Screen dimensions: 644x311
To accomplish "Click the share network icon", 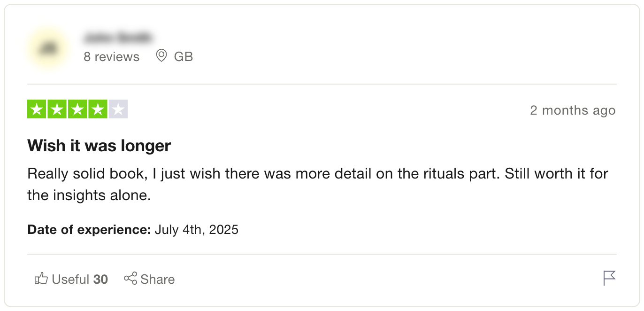I will pos(130,278).
